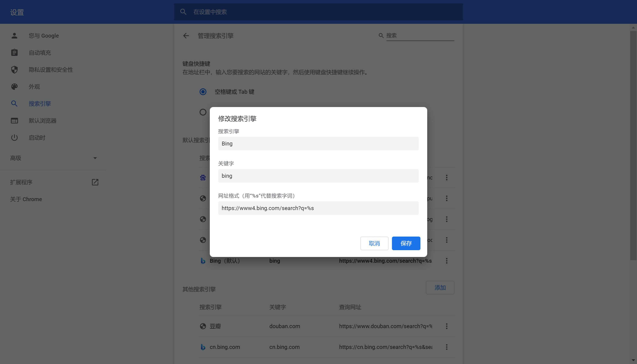Select the unselected radio option below Tab 键

203,112
